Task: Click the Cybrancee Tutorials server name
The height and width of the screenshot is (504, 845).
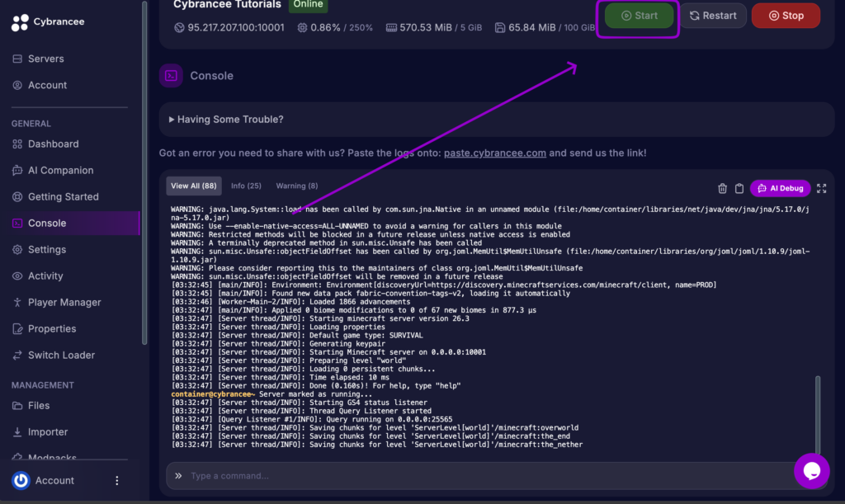Action: tap(227, 5)
